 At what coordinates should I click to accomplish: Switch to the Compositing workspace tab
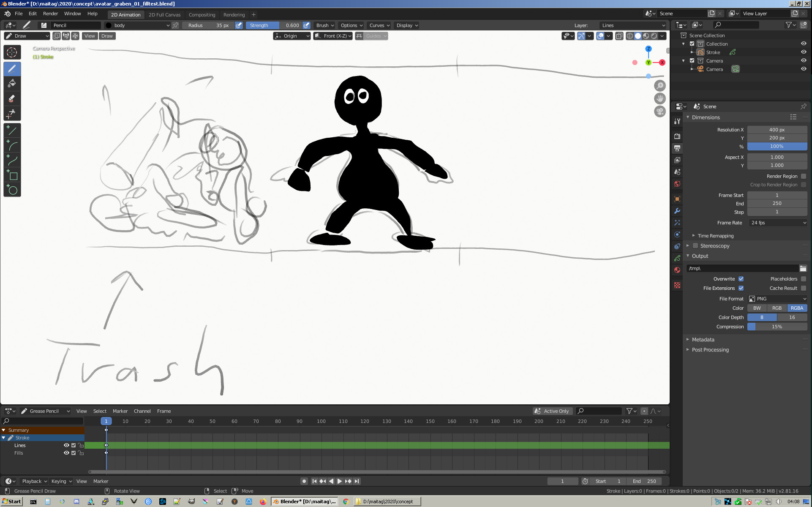[202, 15]
